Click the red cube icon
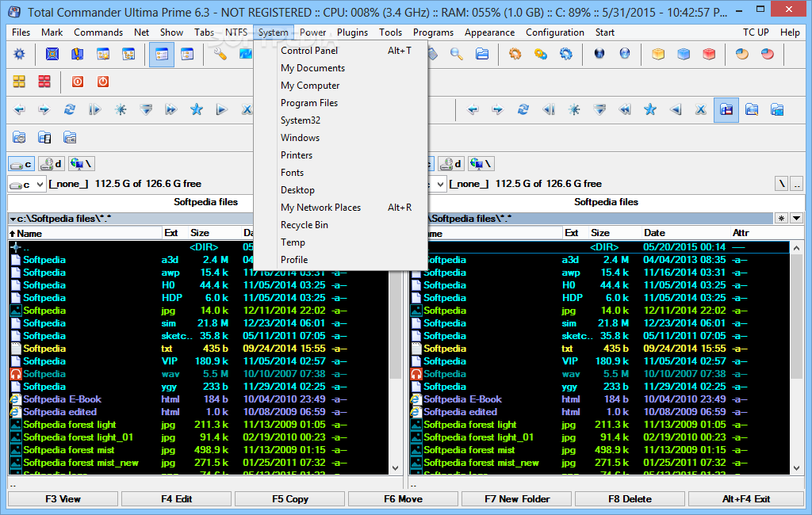Image resolution: width=812 pixels, height=515 pixels. pos(709,54)
